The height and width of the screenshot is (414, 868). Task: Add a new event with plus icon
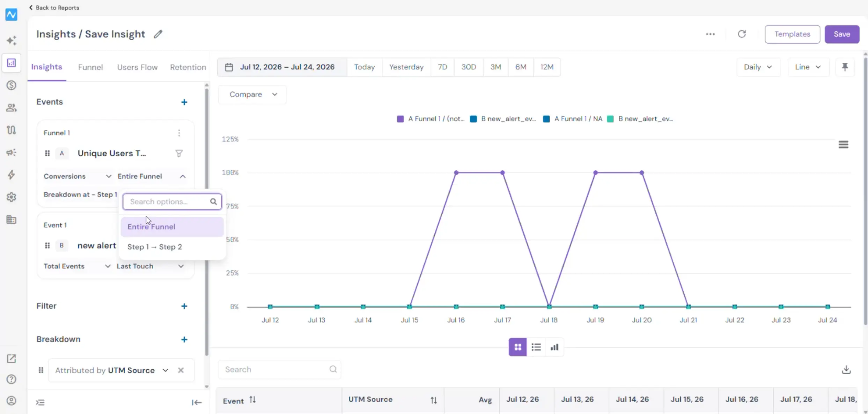184,102
